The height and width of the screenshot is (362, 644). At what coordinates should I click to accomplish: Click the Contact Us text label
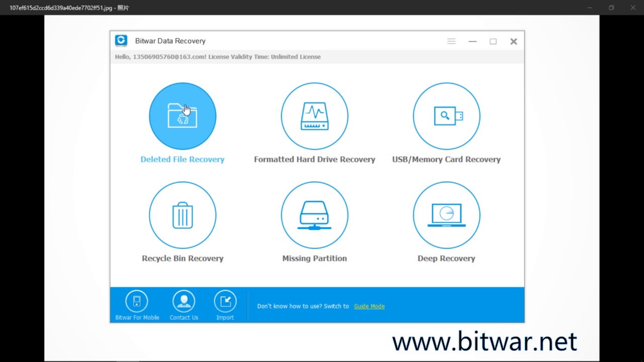point(184,318)
